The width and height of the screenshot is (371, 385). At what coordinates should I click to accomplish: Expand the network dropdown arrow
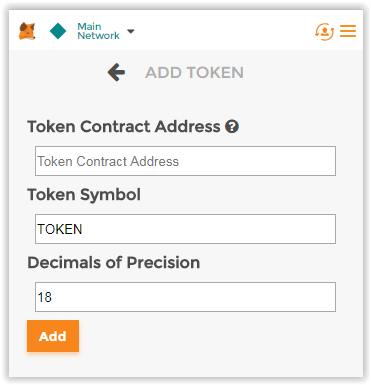click(x=131, y=31)
